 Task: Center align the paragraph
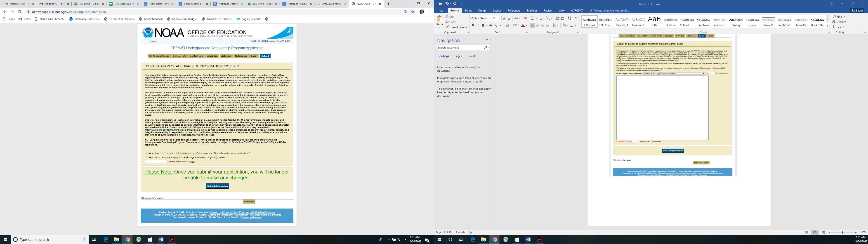coord(538,25)
